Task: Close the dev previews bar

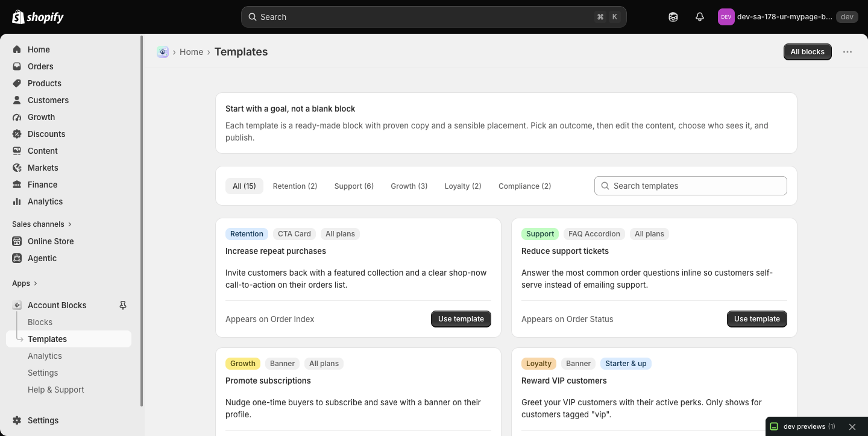Action: point(852,426)
